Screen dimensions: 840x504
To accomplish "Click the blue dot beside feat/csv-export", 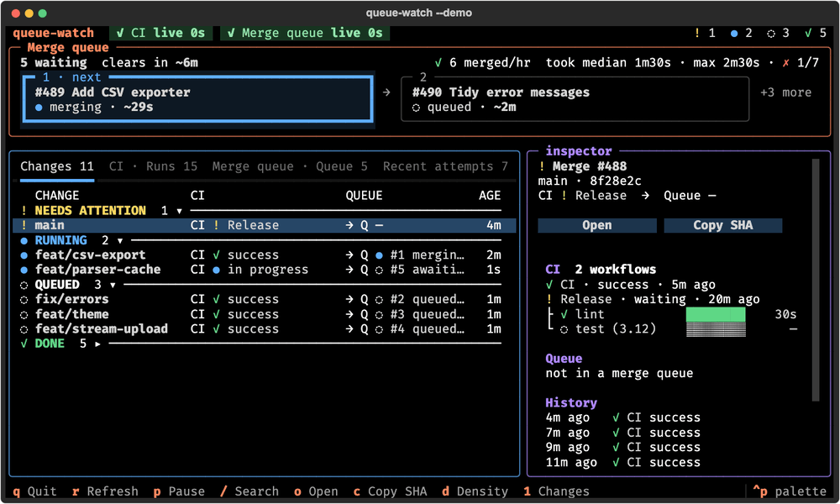I will (24, 255).
